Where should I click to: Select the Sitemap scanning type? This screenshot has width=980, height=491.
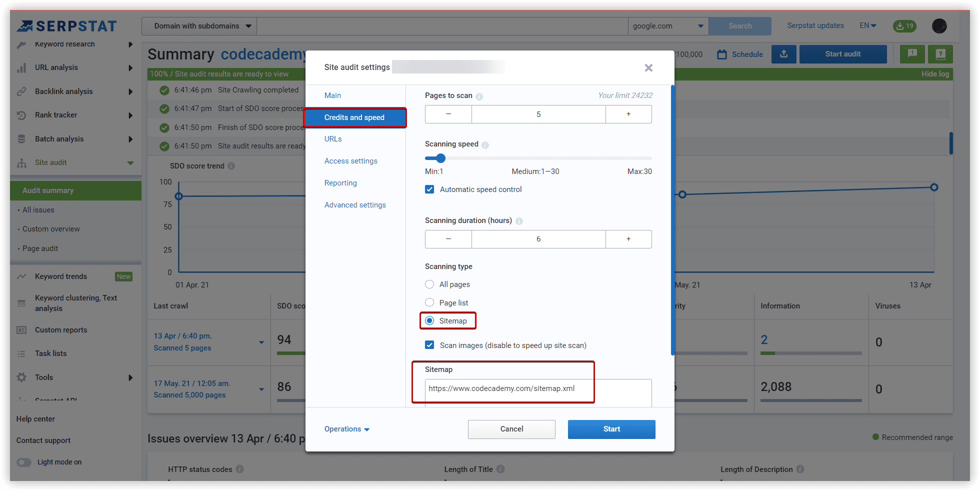coord(429,320)
